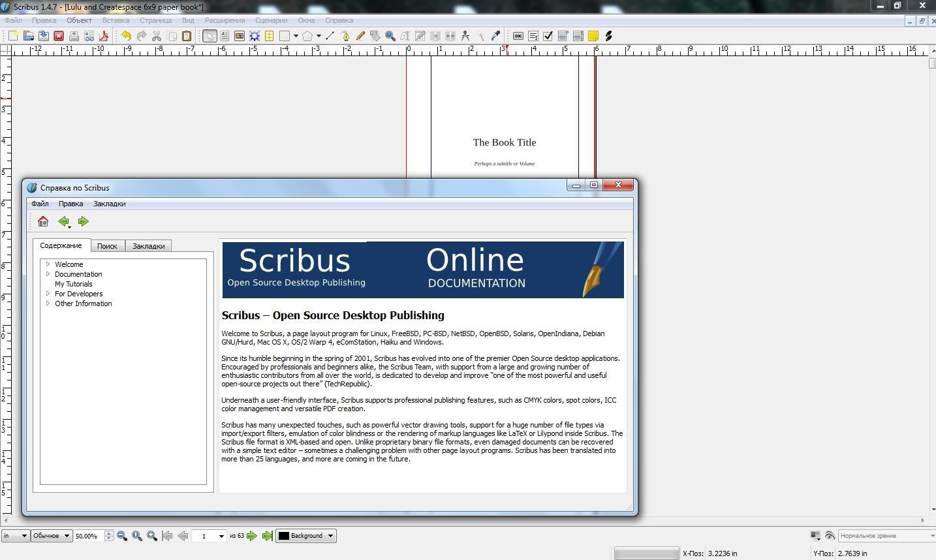936x560 pixels.
Task: Switch to the Поиск tab
Action: (x=107, y=246)
